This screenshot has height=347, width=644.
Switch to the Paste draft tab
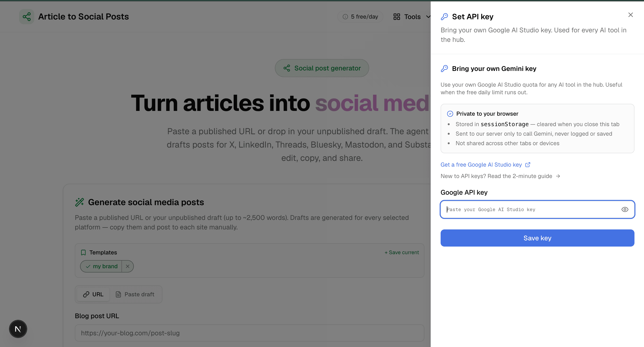(x=135, y=294)
